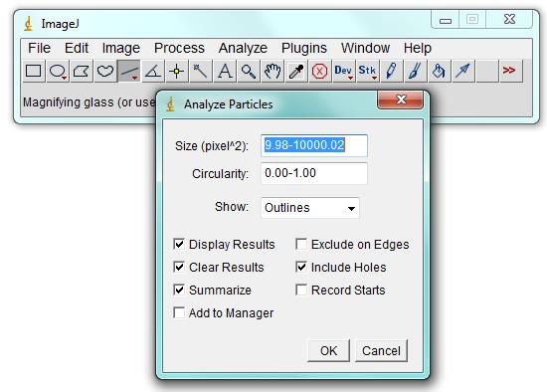The height and width of the screenshot is (392, 547).
Task: Select the Arrow tool
Action: (462, 71)
